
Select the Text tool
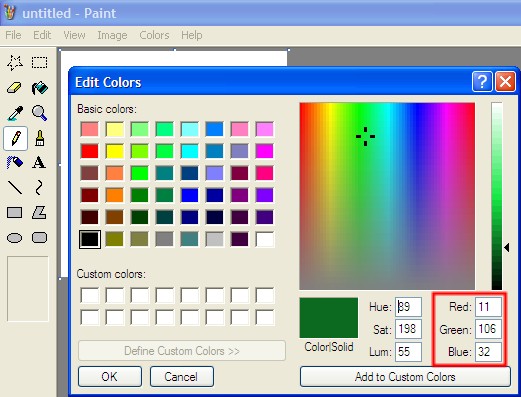pos(39,163)
